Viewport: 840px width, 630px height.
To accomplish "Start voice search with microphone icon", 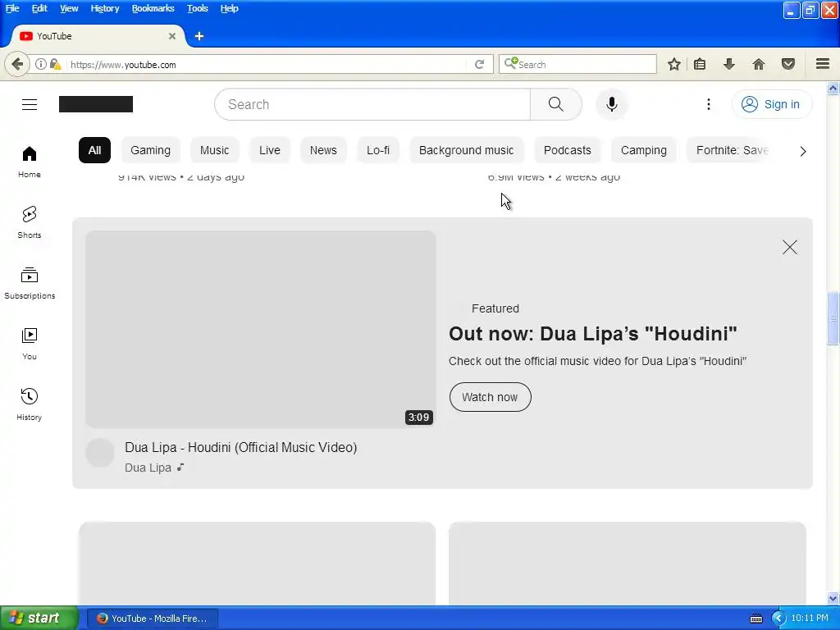I will point(611,104).
